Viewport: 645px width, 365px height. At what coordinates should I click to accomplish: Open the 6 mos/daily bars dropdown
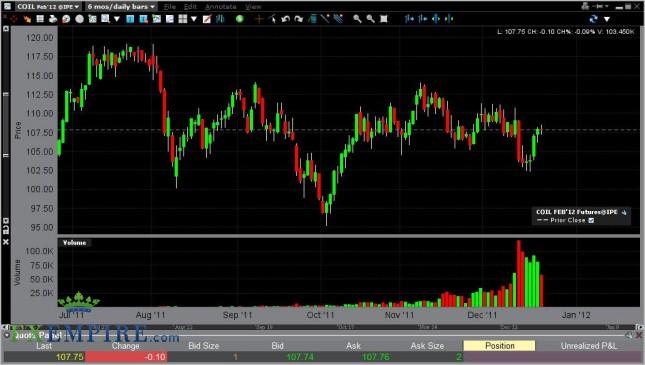(x=121, y=7)
